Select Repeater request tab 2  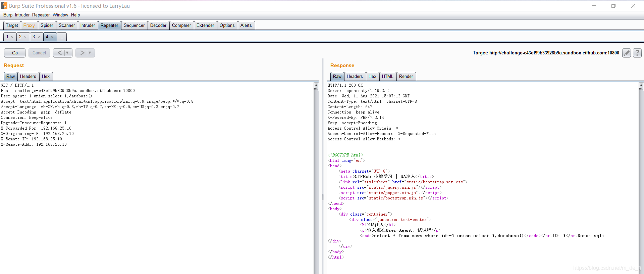[x=20, y=37]
